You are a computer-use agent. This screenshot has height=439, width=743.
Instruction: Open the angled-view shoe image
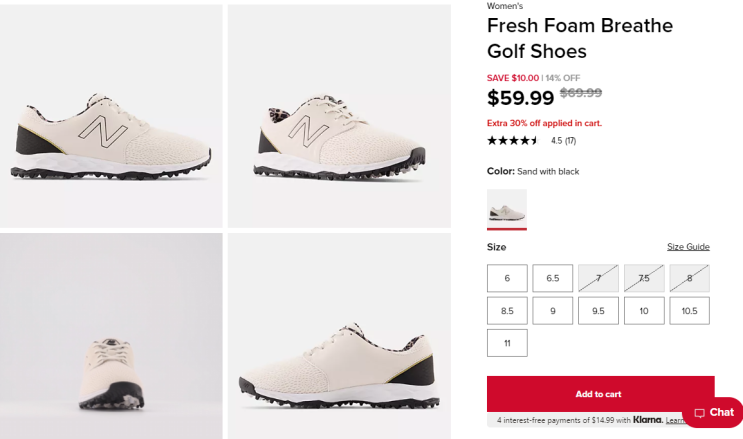339,116
